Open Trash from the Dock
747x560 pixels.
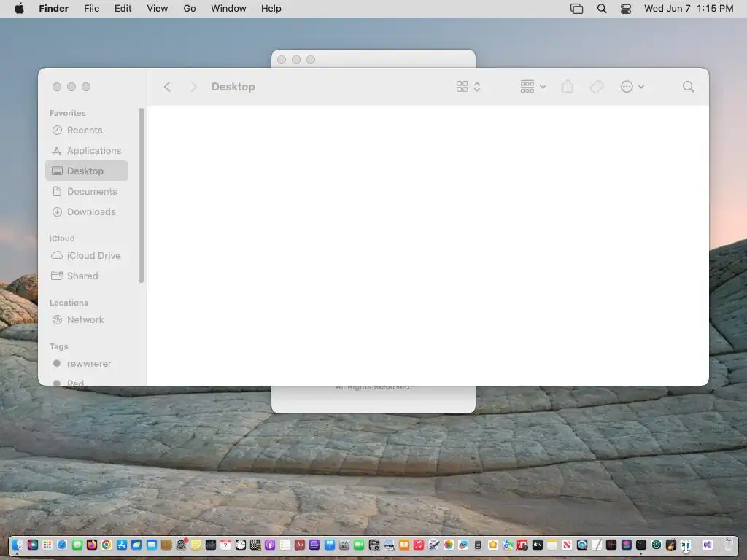[x=729, y=545]
